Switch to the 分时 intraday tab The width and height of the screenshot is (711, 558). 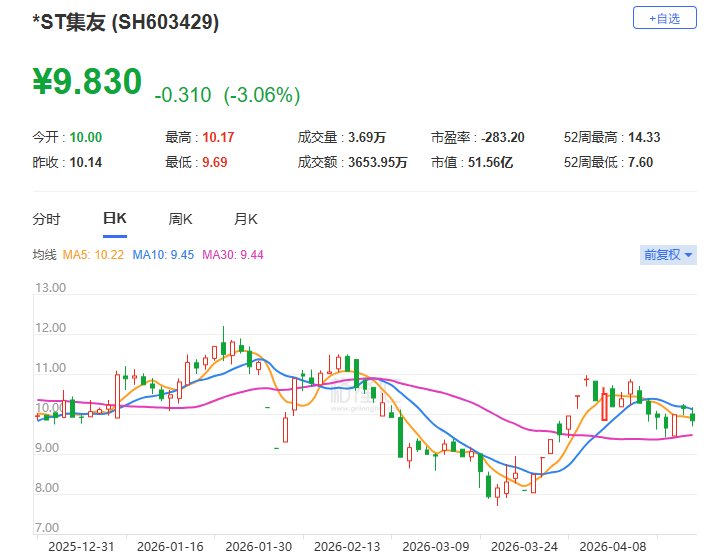(46, 219)
